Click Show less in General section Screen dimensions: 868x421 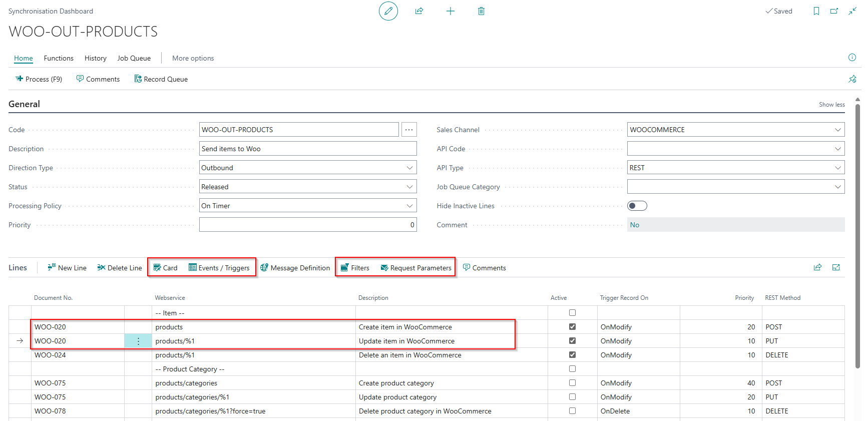click(831, 105)
